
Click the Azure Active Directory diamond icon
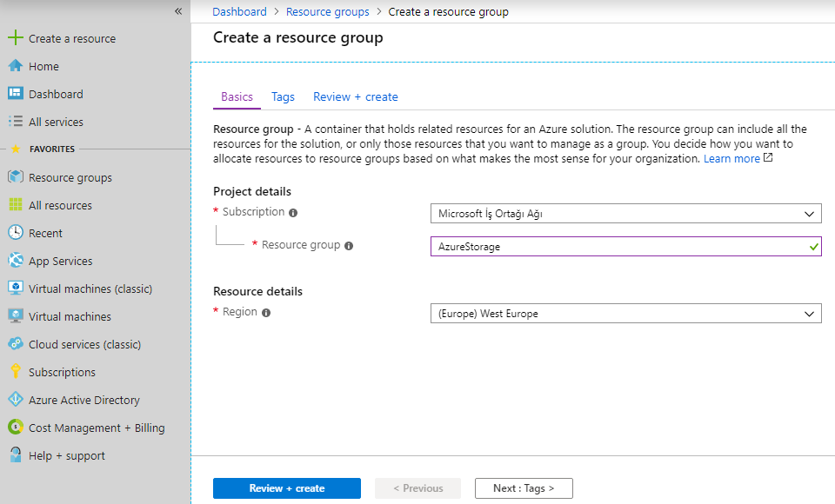tap(16, 399)
